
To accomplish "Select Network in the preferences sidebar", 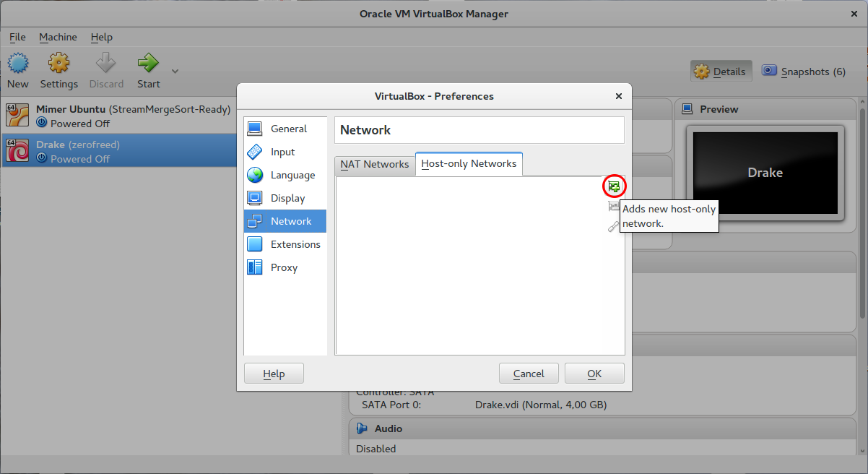I will coord(285,221).
